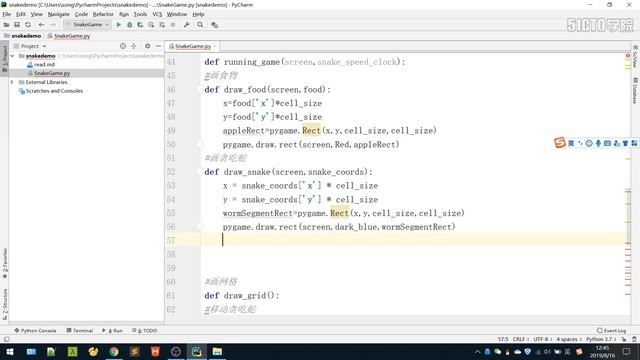
Task: Change the 4 spaces indent setting
Action: (569, 339)
